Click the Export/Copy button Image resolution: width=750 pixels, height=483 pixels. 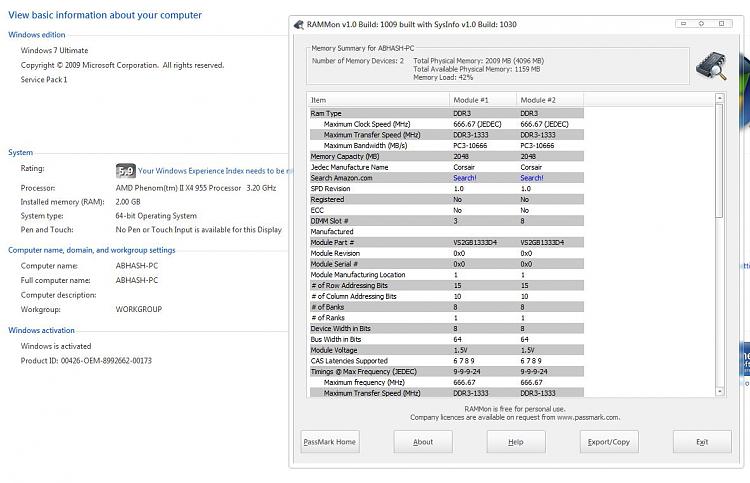609,442
